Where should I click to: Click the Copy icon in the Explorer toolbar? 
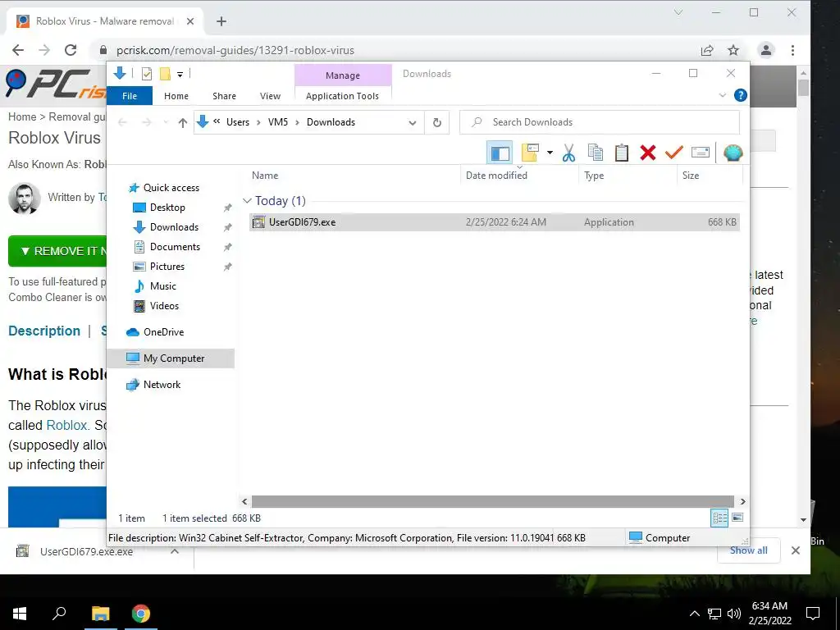tap(596, 153)
